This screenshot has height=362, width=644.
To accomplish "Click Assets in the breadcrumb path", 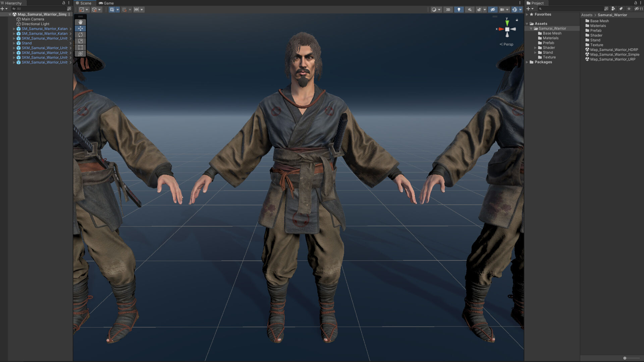I will click(x=587, y=15).
